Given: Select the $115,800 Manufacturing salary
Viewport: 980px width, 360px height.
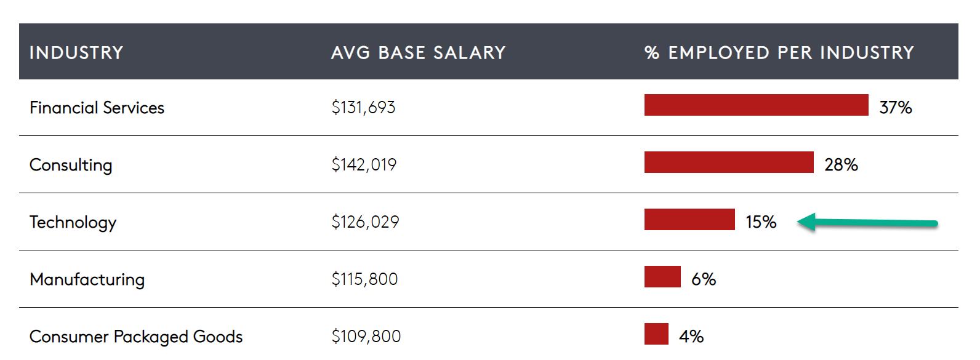Looking at the screenshot, I should (x=364, y=279).
